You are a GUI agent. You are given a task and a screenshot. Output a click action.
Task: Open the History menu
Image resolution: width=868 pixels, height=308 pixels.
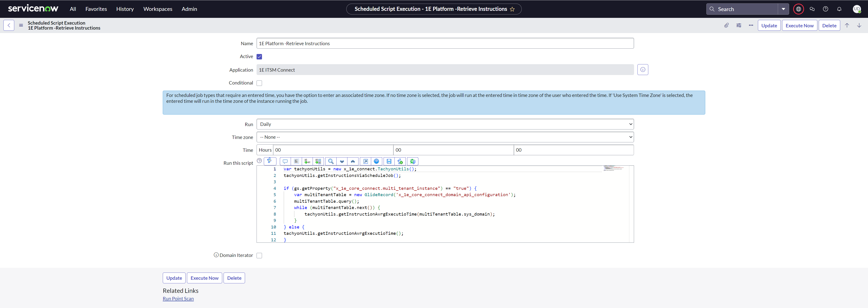click(x=125, y=9)
